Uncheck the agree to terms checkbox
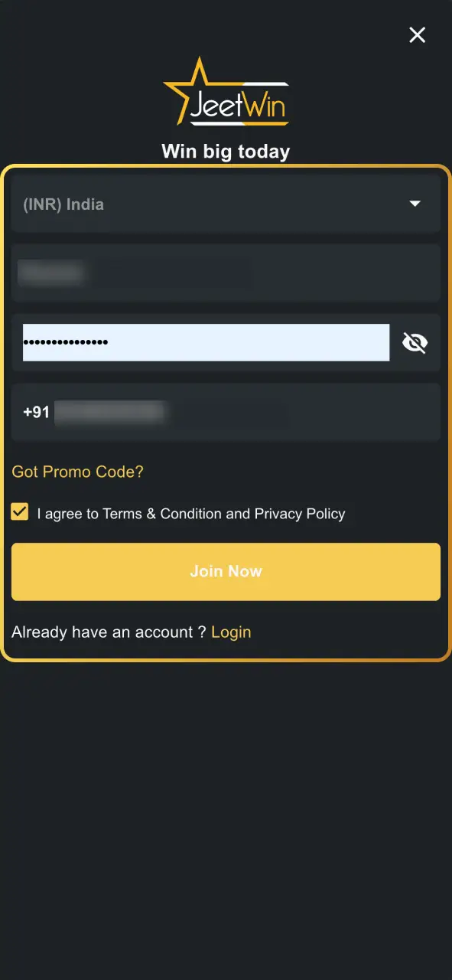This screenshot has width=452, height=980. tap(20, 512)
